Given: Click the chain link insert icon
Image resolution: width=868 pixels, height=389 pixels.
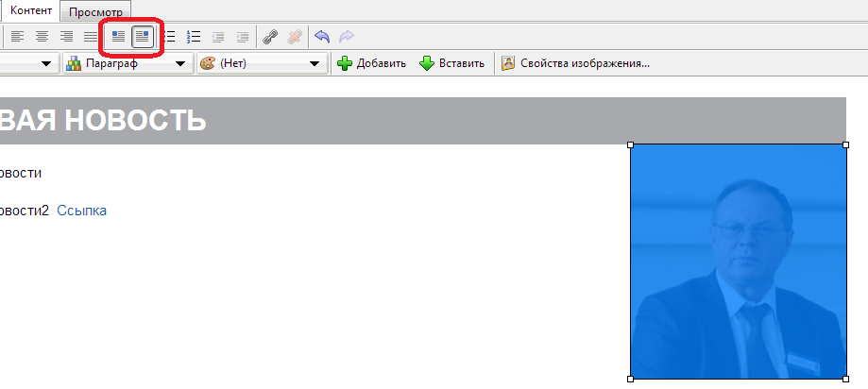Looking at the screenshot, I should 270,37.
